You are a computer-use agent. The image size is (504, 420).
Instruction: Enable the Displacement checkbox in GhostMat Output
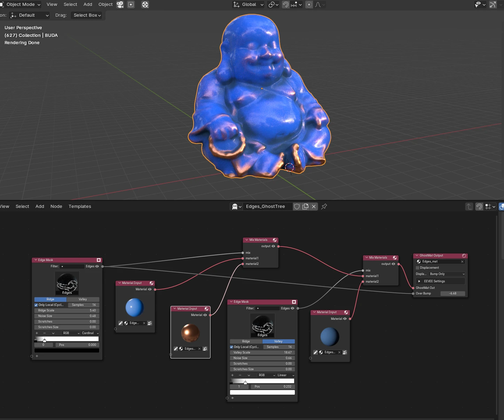click(x=418, y=268)
